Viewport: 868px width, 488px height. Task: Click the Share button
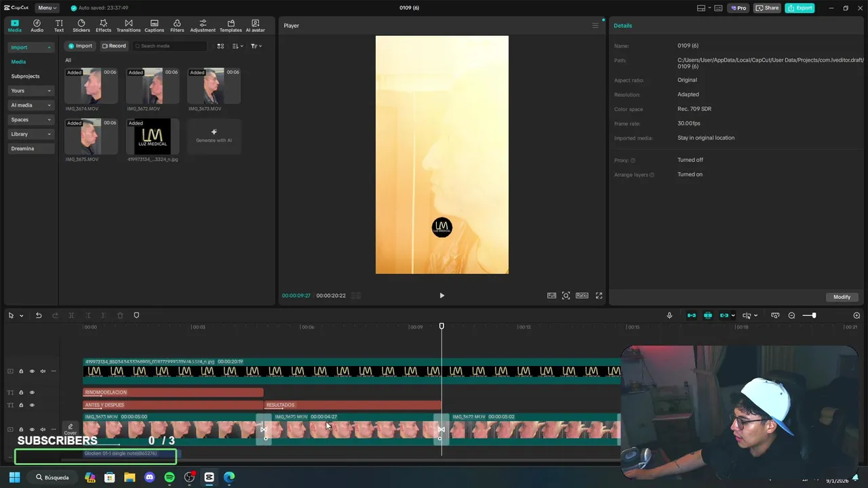[767, 8]
